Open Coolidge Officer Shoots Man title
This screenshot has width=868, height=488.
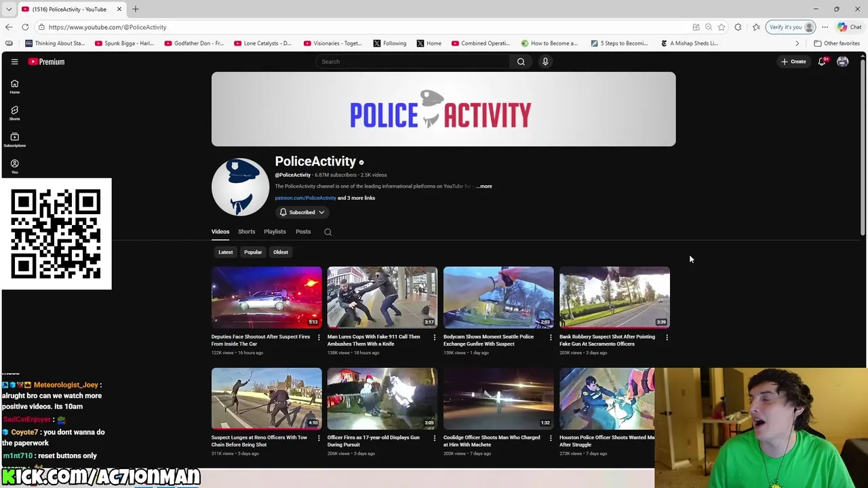click(492, 441)
